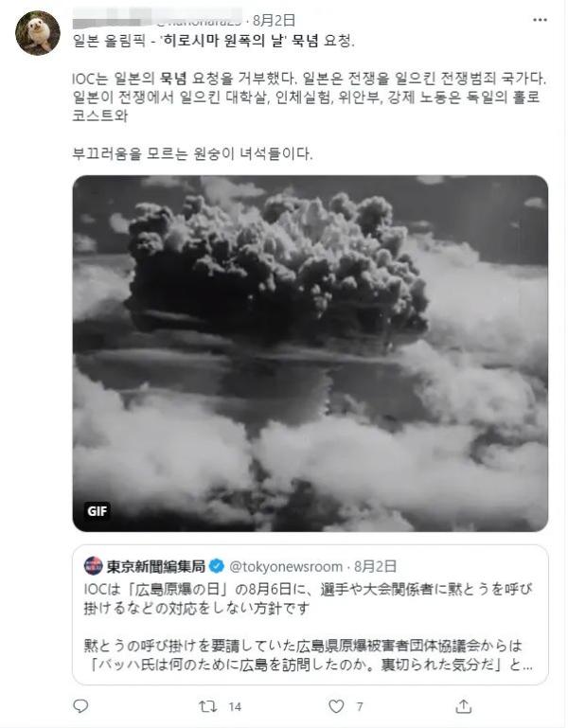Click the GIF badge on the media
568x728 pixels.
98,511
